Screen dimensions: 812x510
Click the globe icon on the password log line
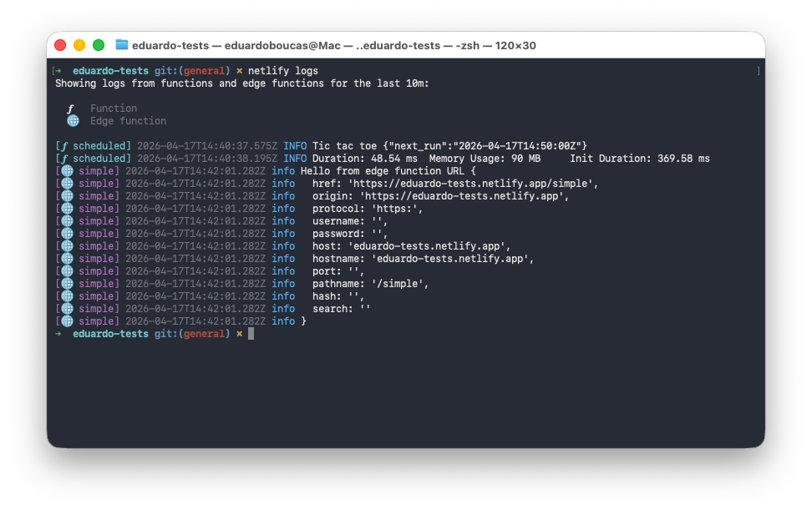(x=68, y=234)
